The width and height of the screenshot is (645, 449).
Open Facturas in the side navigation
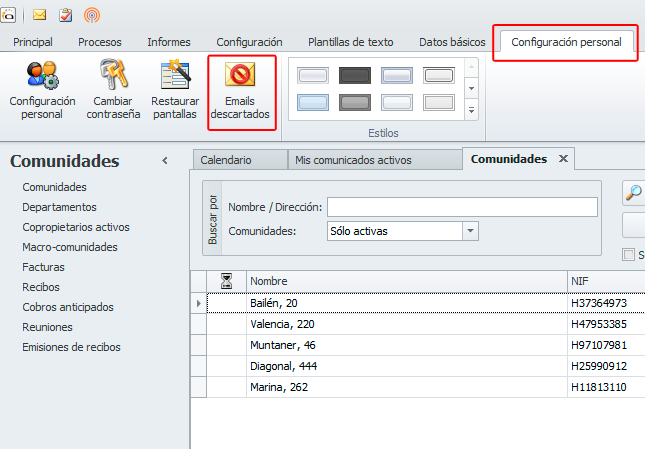tap(43, 267)
